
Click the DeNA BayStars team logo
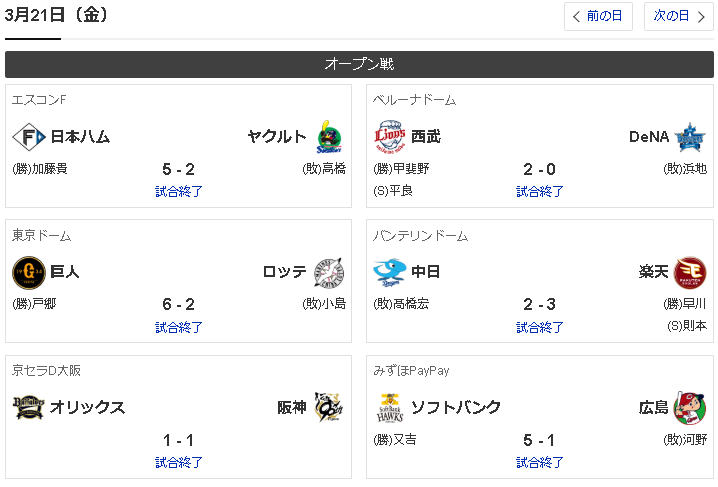(691, 136)
